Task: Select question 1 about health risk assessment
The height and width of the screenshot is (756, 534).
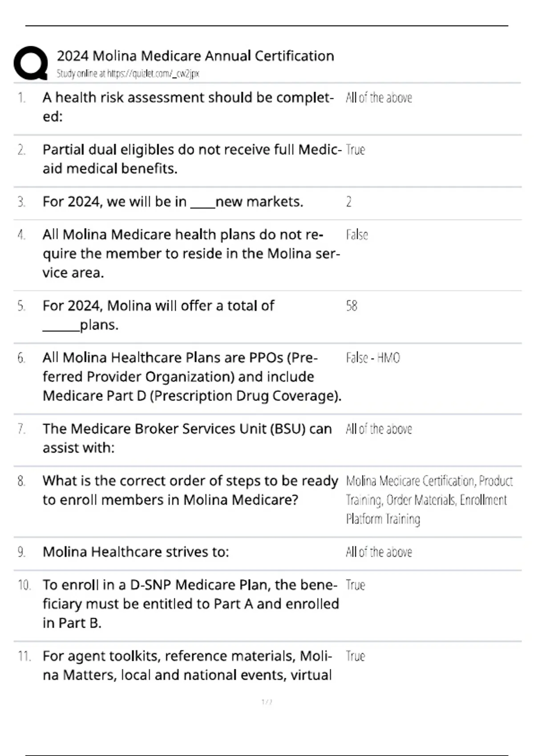Action: (x=188, y=107)
